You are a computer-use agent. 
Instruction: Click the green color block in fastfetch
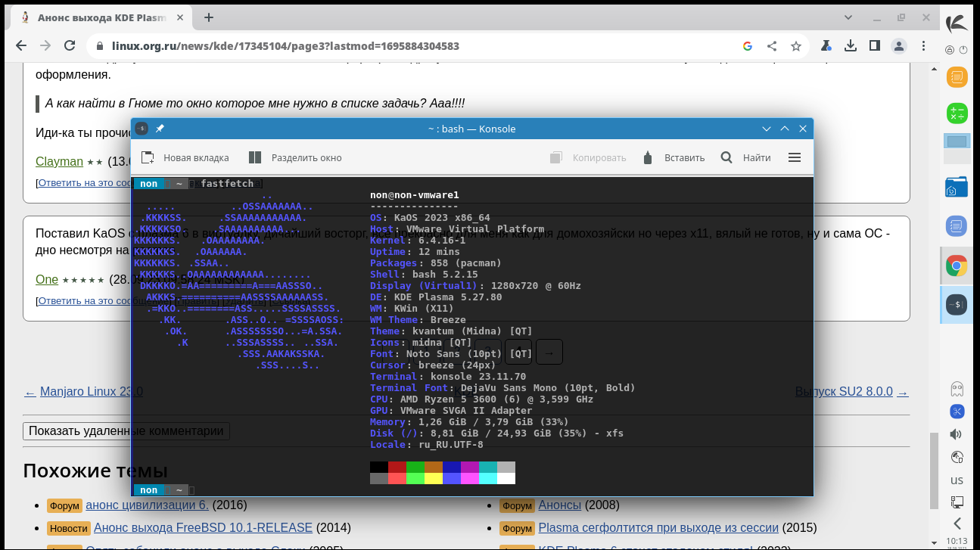(415, 467)
